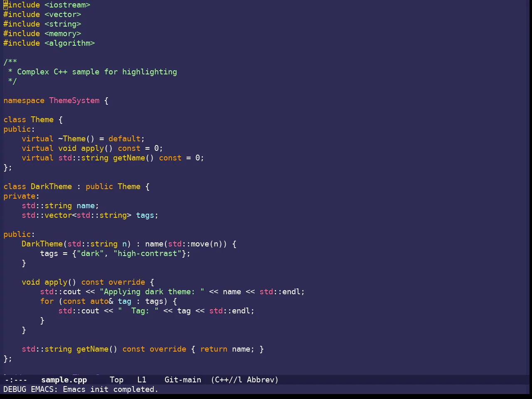Click the echo area message 'Emacs init completed.'
Image resolution: width=532 pixels, height=399 pixels.
(x=111, y=389)
